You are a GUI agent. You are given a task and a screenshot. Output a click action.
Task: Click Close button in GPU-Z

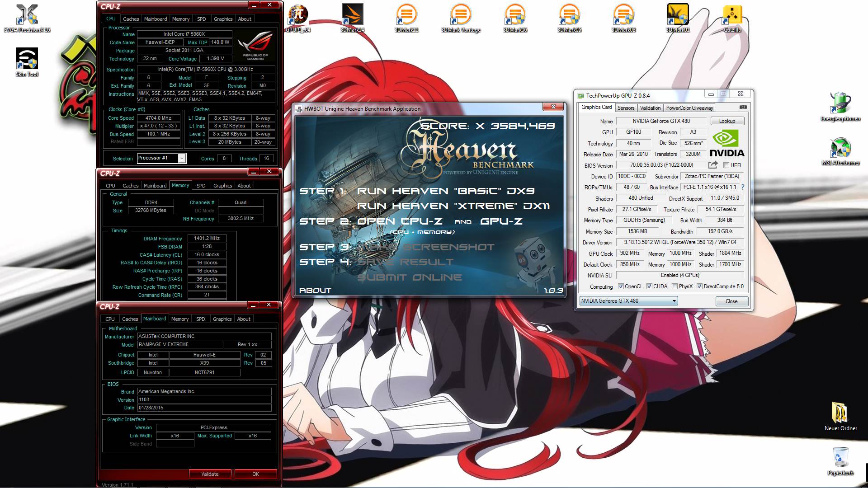coord(731,301)
